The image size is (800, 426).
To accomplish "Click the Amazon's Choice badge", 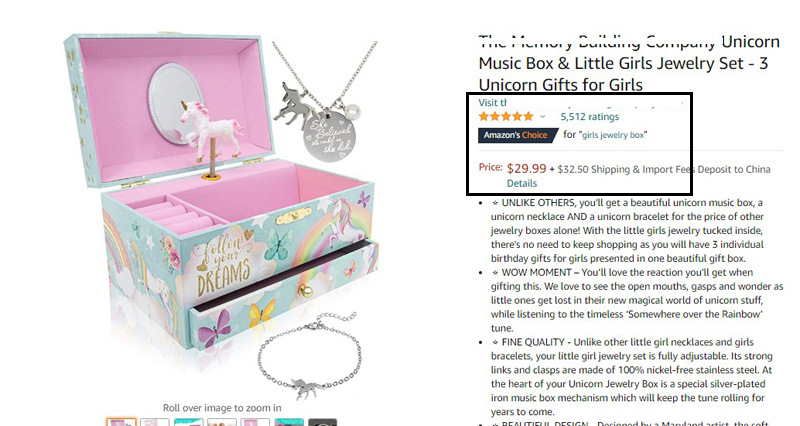I will 518,135.
